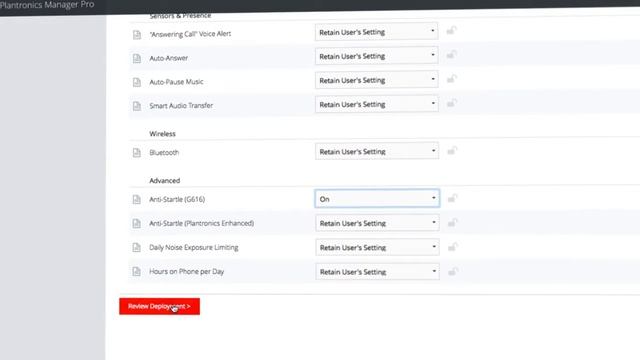Click the document icon beside Auto-Pause Music
640x360 pixels.
tap(137, 82)
